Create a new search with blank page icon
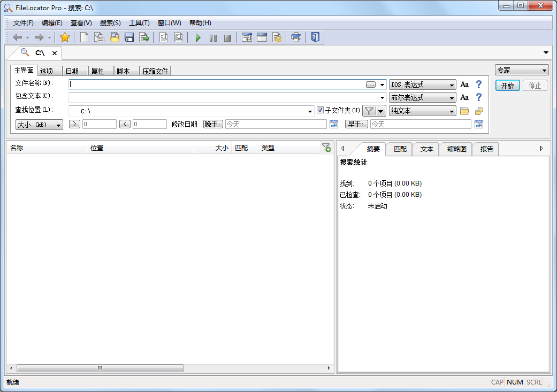The height and width of the screenshot is (392, 557). tap(84, 37)
